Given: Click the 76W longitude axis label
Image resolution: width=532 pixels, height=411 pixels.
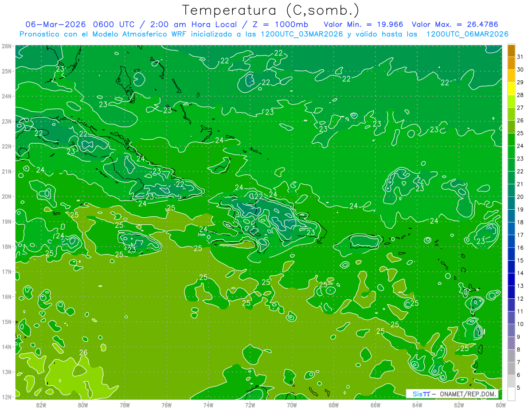Looking at the screenshot, I should pyautogui.click(x=166, y=404).
